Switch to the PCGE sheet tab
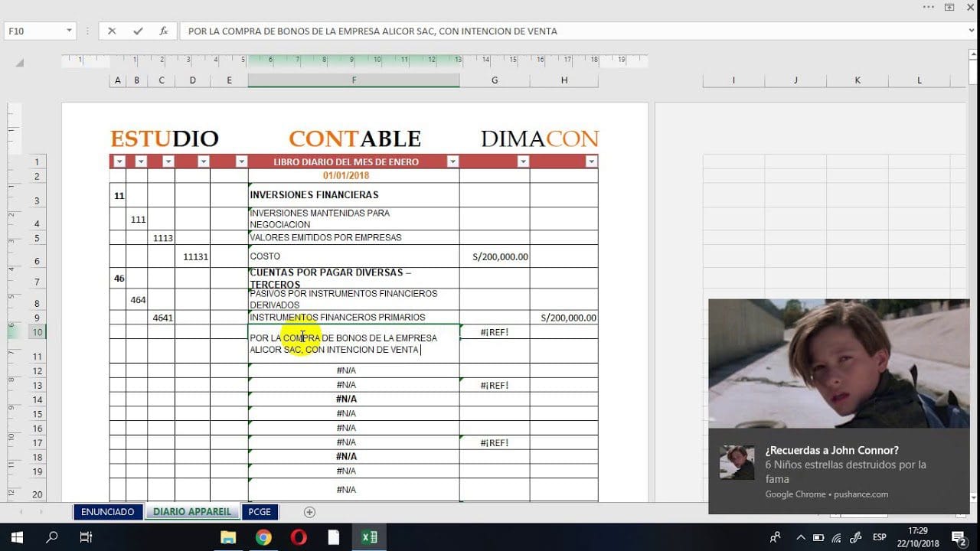This screenshot has width=980, height=551. pyautogui.click(x=260, y=511)
